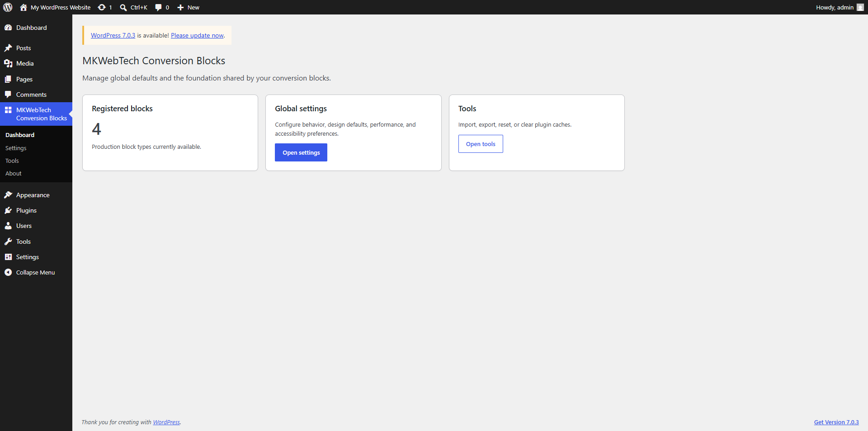
Task: Click the Please update now link
Action: 197,35
